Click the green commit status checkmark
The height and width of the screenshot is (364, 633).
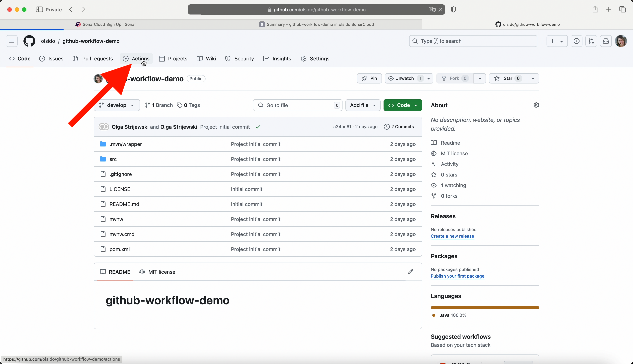(258, 127)
